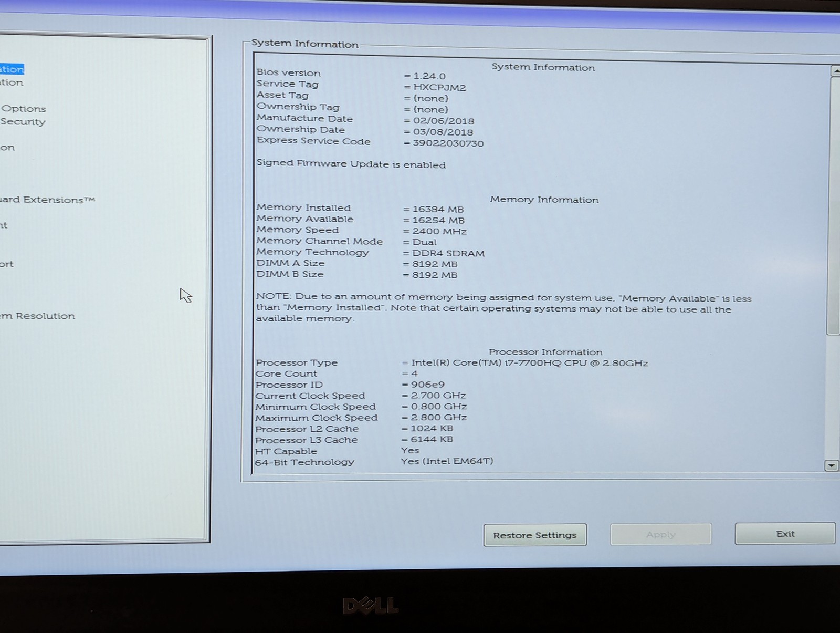
Task: Click Processor L3 Cache value 6144 KB
Action: [x=432, y=440]
